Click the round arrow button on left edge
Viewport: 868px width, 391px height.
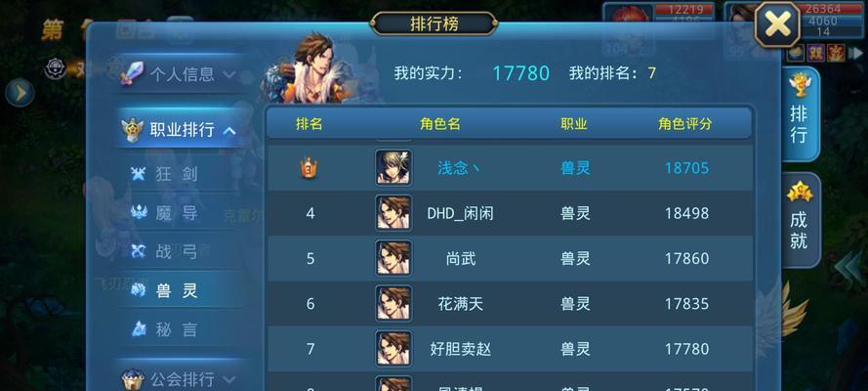tap(20, 93)
